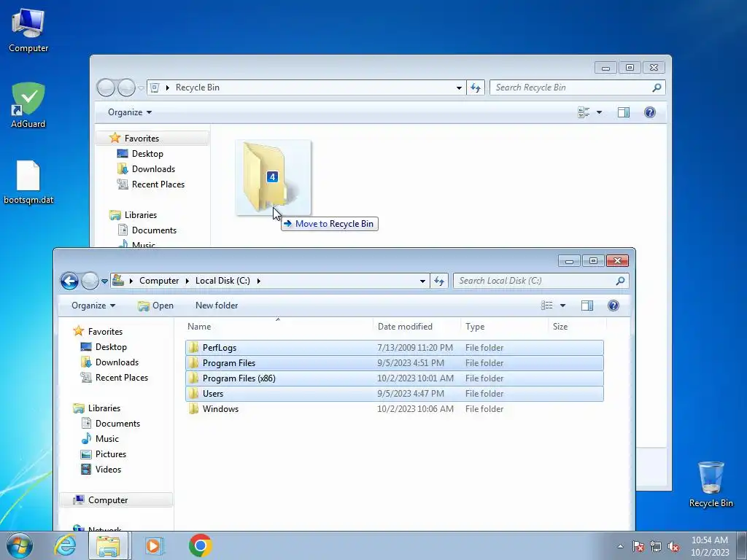Go to Downloads in Local Disk navigation pane
Screen dimensions: 747x560
(x=117, y=362)
